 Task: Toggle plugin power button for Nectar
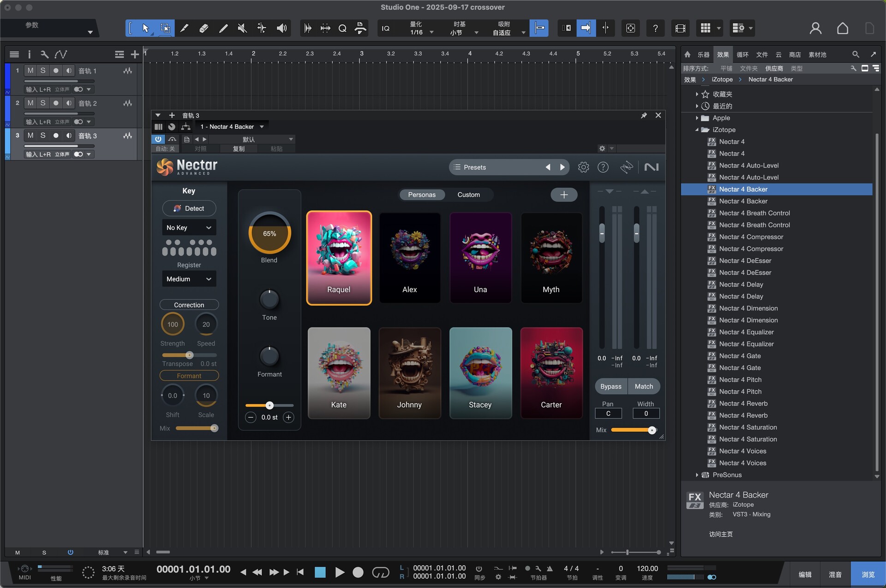click(x=158, y=139)
